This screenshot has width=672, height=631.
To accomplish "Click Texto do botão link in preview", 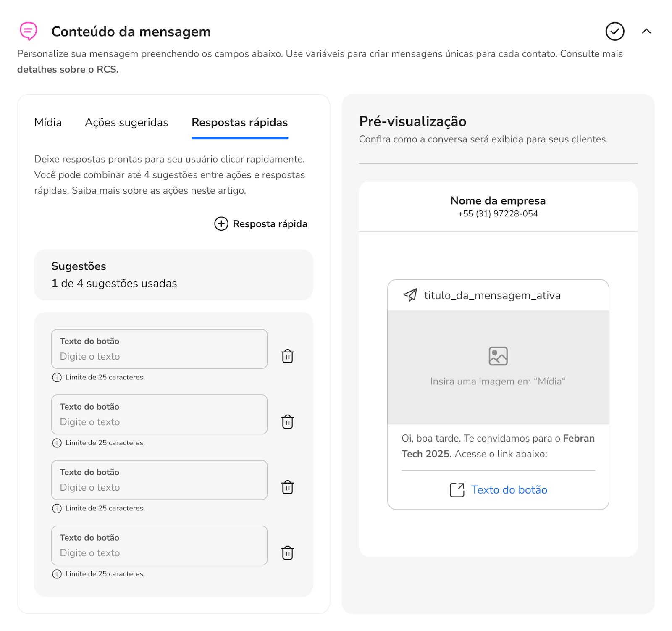I will pyautogui.click(x=509, y=490).
